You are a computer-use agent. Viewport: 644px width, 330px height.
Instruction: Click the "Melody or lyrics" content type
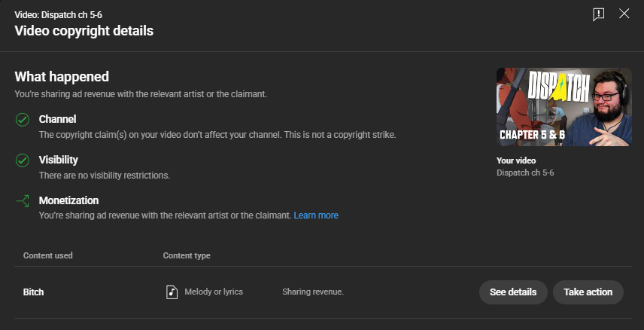[214, 292]
